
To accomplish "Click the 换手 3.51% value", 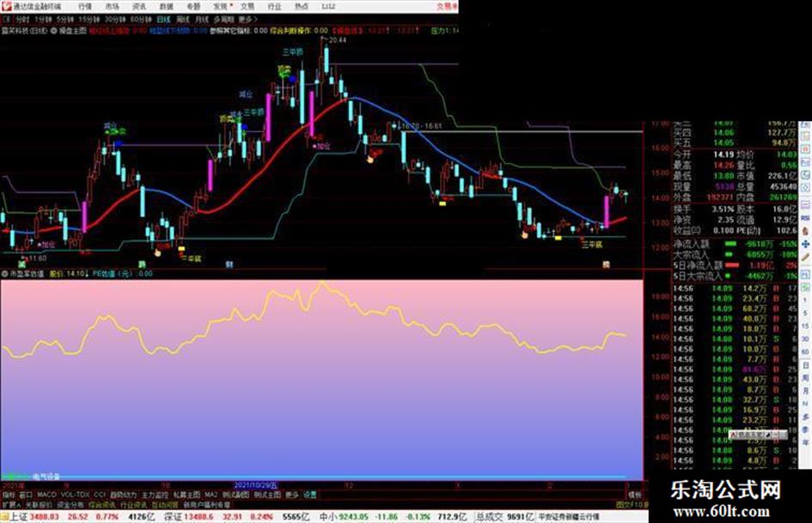I will point(723,210).
